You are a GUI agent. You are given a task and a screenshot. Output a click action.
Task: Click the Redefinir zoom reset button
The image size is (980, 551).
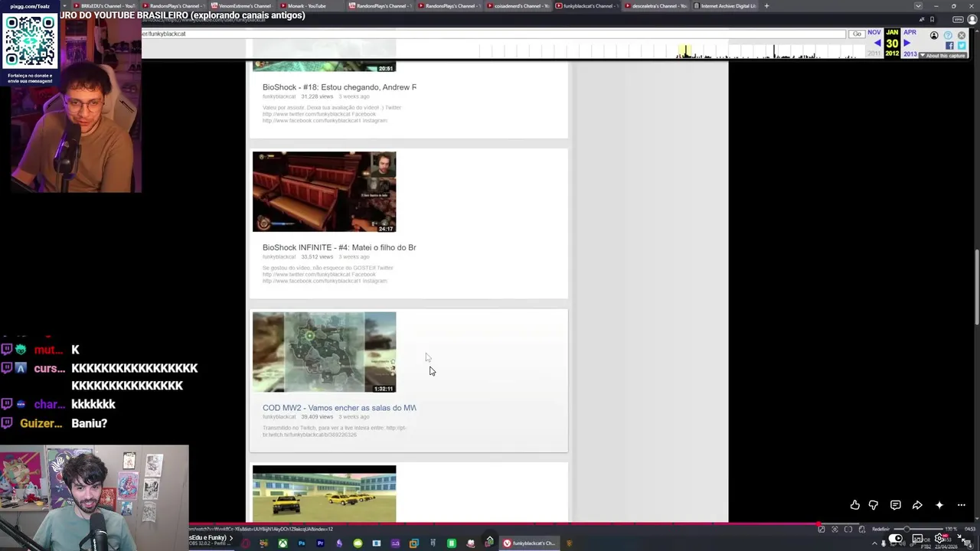(x=881, y=530)
